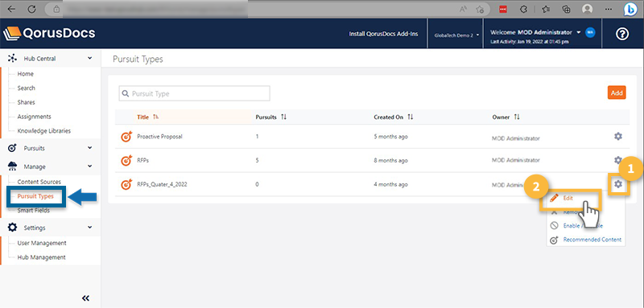Choose Remove from the context menu

click(x=572, y=212)
